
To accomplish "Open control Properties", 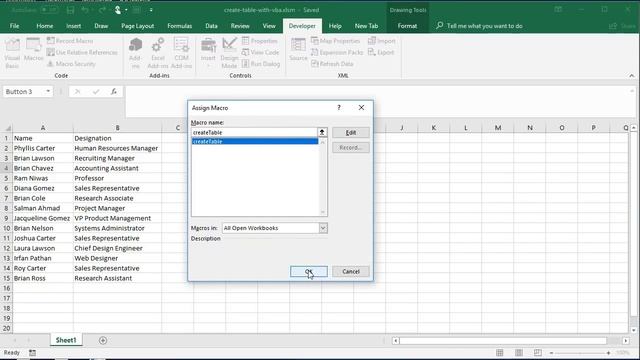I will [x=260, y=41].
